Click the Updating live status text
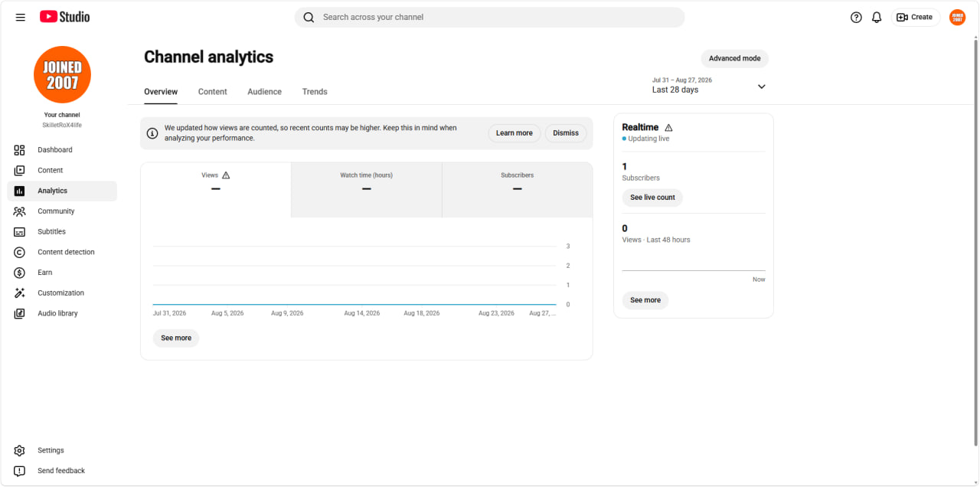This screenshot has height=487, width=980. click(x=648, y=139)
